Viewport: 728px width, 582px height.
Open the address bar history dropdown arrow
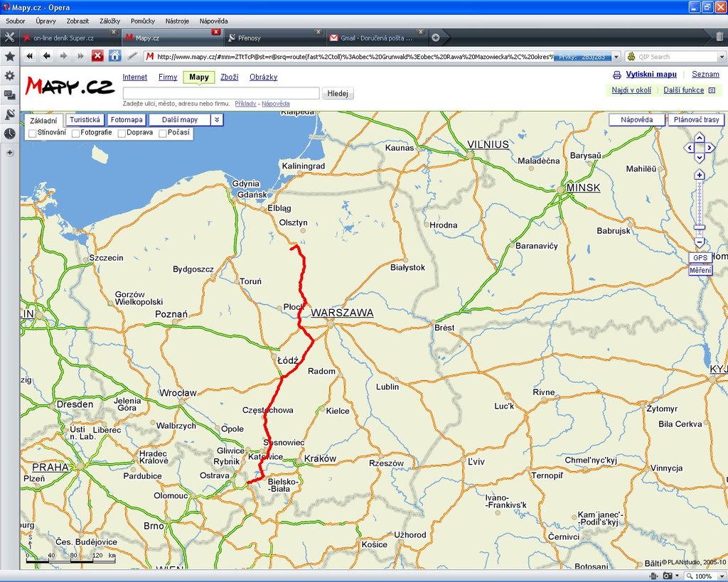click(x=616, y=57)
